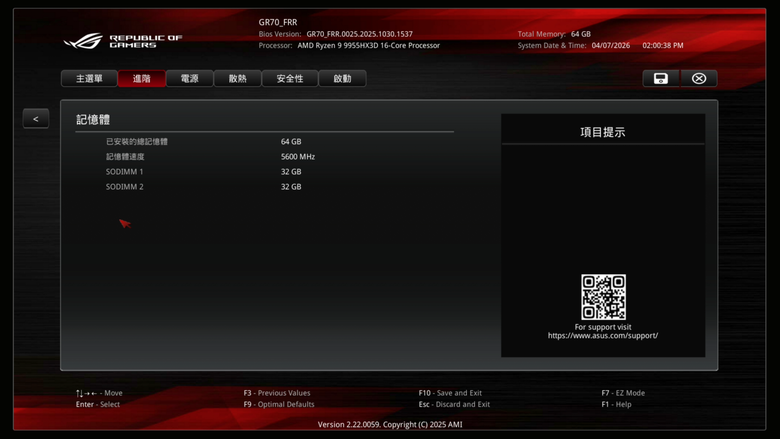780x439 pixels.
Task: Click the F7 - EZ Mode hint
Action: (x=623, y=393)
